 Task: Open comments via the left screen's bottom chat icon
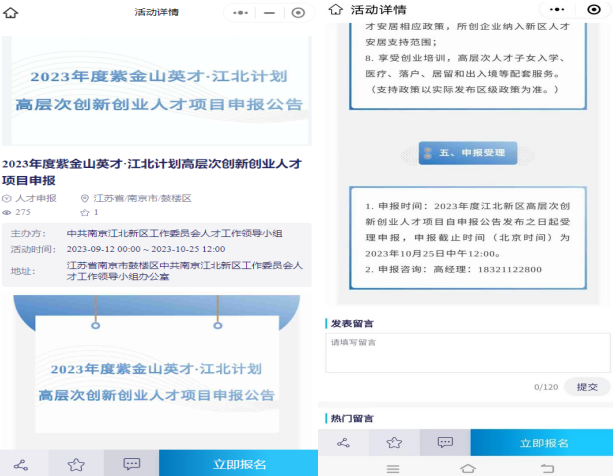point(131,464)
